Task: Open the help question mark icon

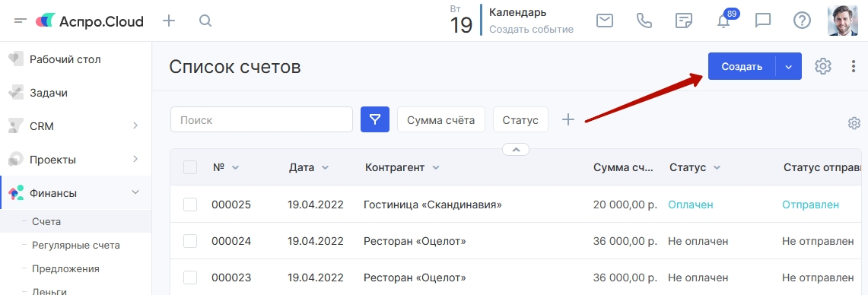Action: [802, 21]
